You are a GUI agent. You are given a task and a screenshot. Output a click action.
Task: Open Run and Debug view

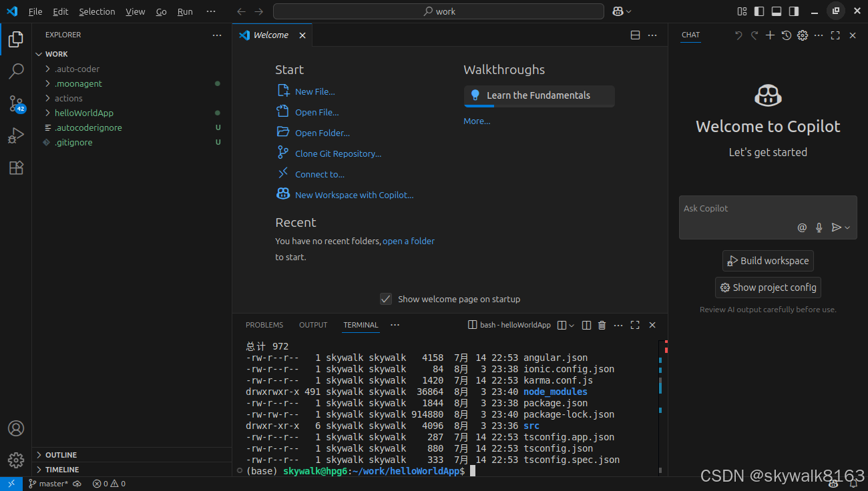click(x=16, y=135)
